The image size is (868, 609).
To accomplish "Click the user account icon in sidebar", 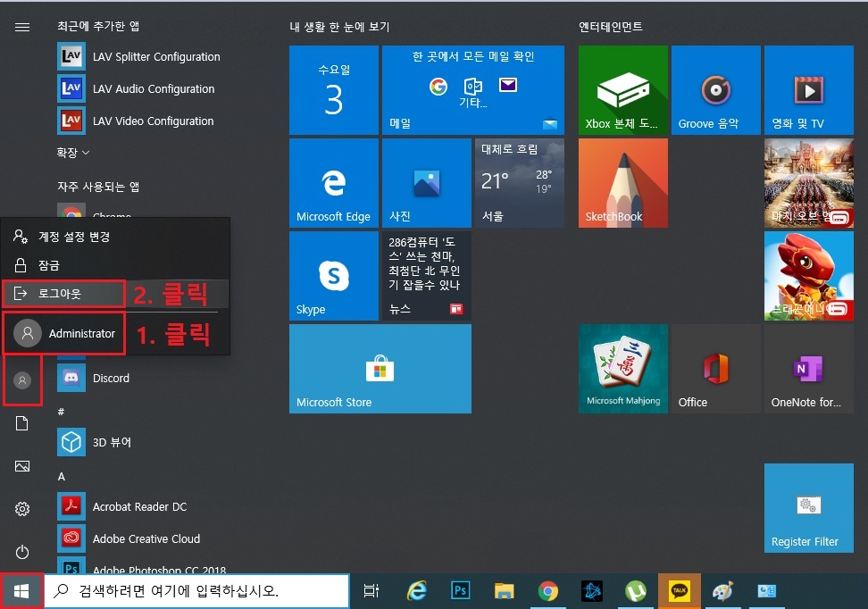I will (22, 380).
